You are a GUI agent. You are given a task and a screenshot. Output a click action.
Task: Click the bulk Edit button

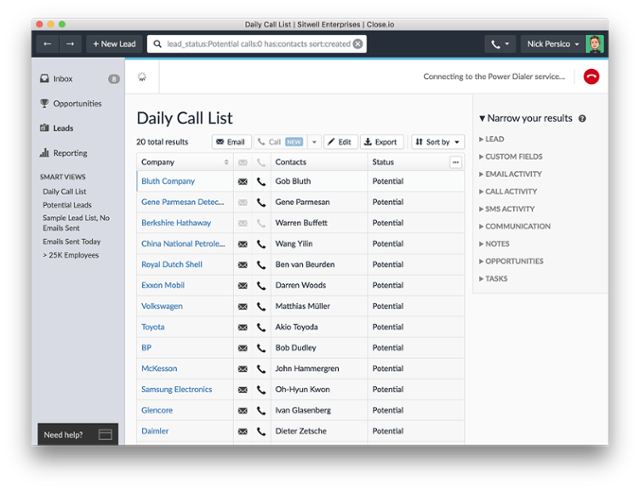click(340, 142)
